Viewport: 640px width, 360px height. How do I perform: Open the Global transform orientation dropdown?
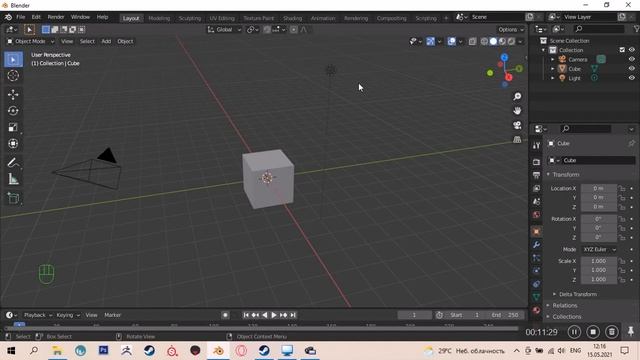224,29
